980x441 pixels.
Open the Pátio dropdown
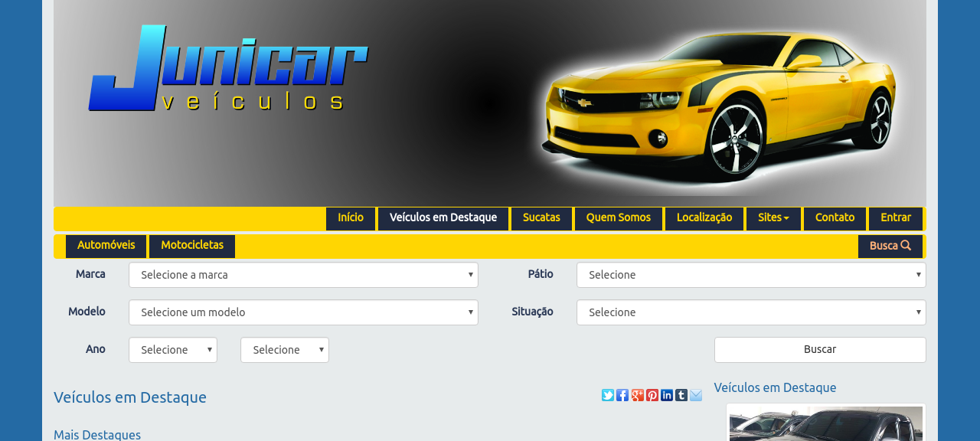[x=751, y=275]
